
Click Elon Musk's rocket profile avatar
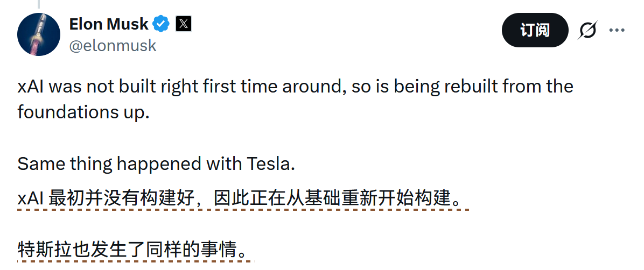click(38, 35)
